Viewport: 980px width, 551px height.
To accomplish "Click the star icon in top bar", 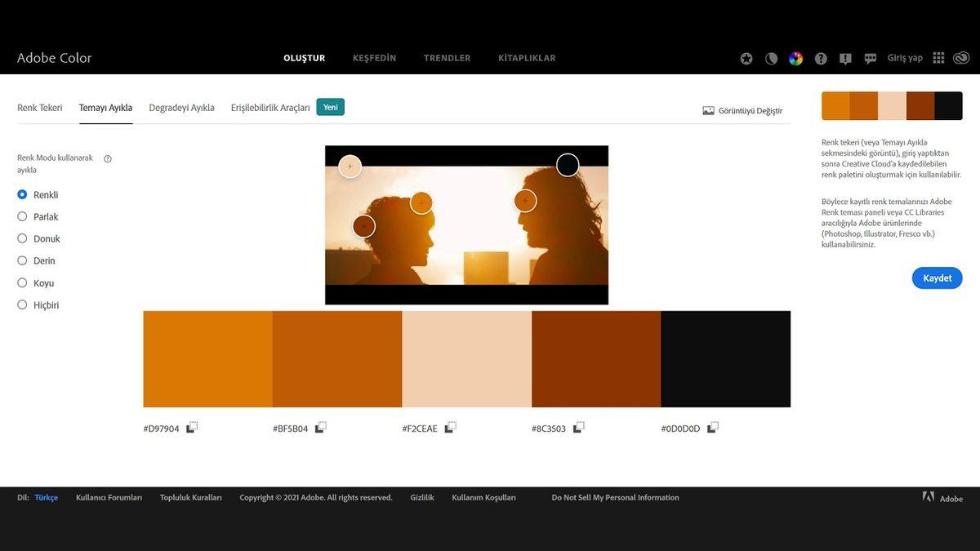I will (x=746, y=59).
